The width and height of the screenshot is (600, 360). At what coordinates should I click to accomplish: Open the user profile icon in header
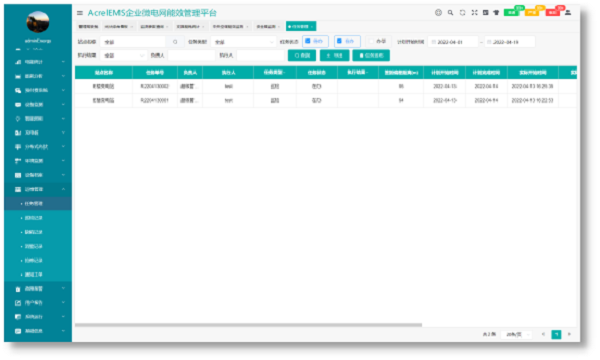pyautogui.click(x=568, y=13)
